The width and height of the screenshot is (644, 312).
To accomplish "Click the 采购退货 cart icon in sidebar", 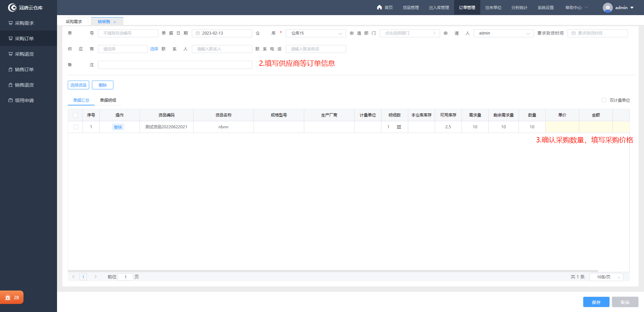I will [10, 54].
